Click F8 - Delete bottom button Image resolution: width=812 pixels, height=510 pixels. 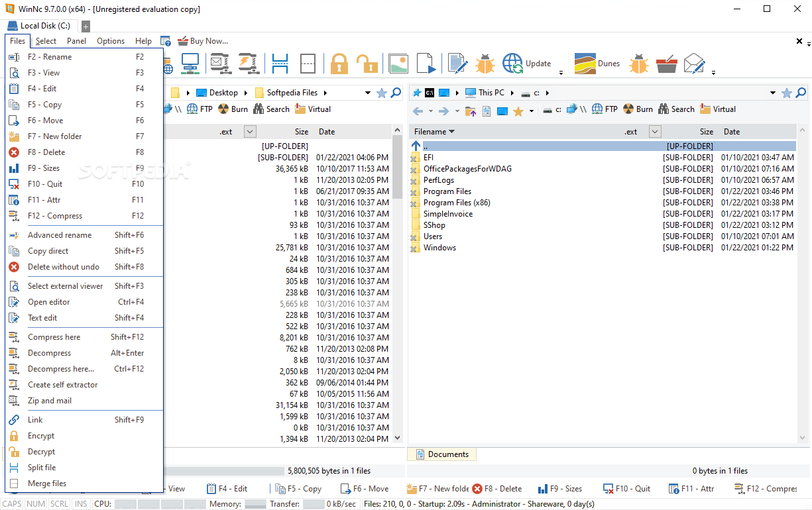[497, 489]
